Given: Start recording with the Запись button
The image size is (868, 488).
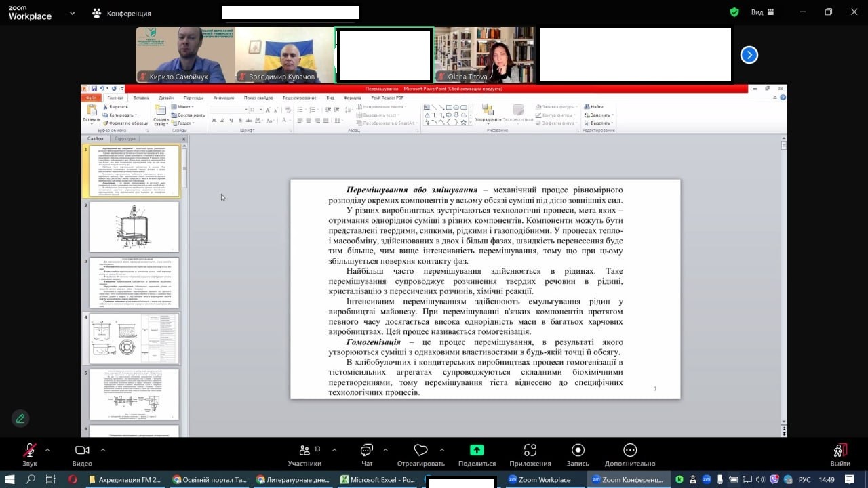Looking at the screenshot, I should pyautogui.click(x=578, y=451).
